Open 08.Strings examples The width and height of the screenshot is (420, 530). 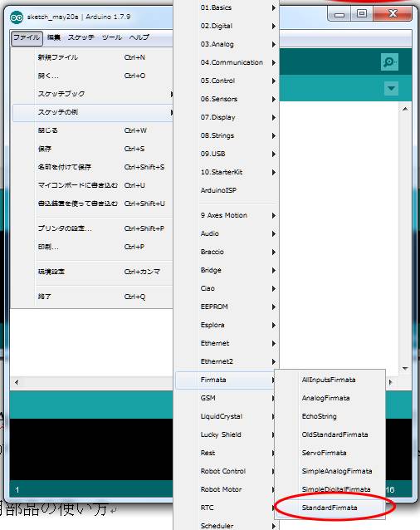coord(227,135)
